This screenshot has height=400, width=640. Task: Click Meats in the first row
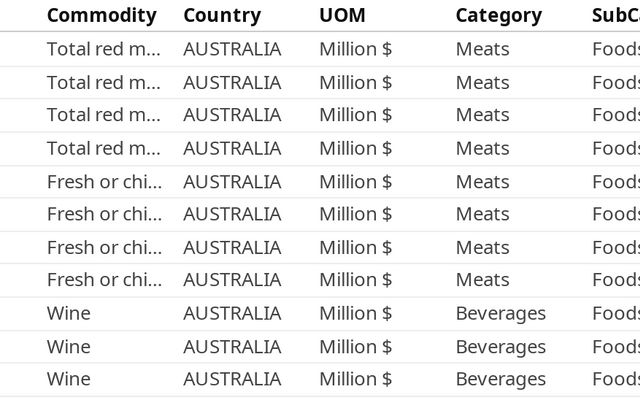click(x=482, y=49)
